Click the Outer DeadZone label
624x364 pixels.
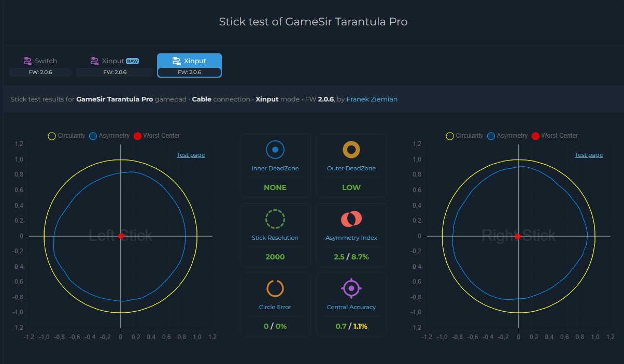tap(351, 168)
